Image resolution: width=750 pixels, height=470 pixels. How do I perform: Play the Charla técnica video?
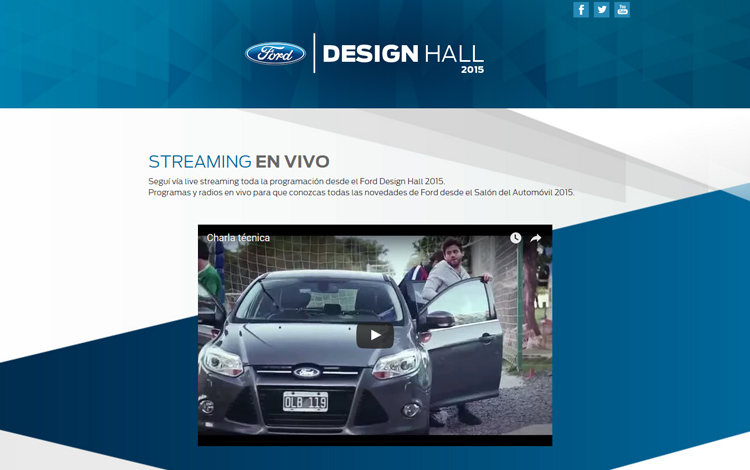coord(375,335)
